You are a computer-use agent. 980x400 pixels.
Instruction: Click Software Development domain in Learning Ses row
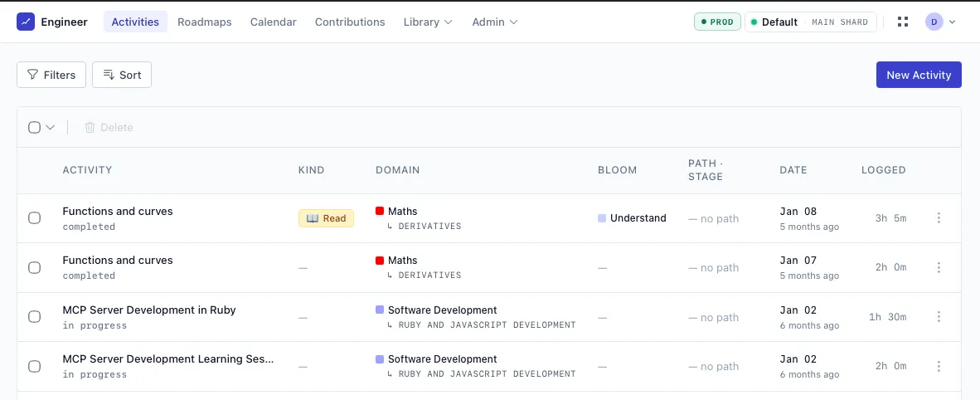pyautogui.click(x=443, y=359)
